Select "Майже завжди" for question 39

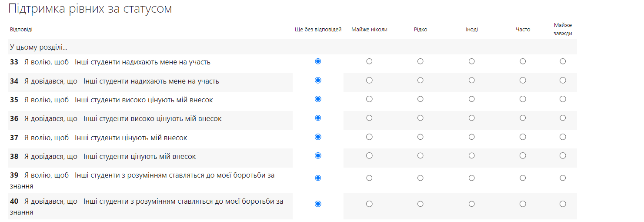coord(563,178)
